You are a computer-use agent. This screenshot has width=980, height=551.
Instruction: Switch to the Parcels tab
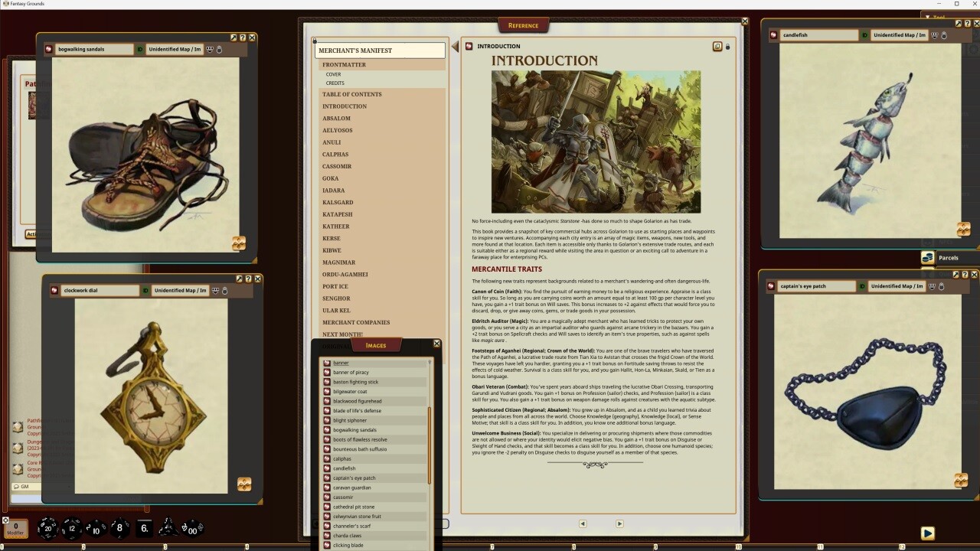947,258
